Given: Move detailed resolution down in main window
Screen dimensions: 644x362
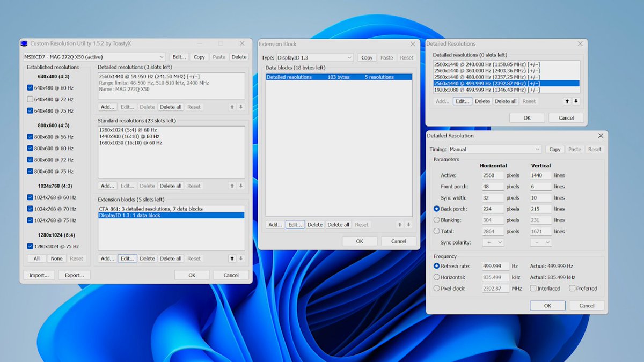Looking at the screenshot, I should pyautogui.click(x=241, y=107).
